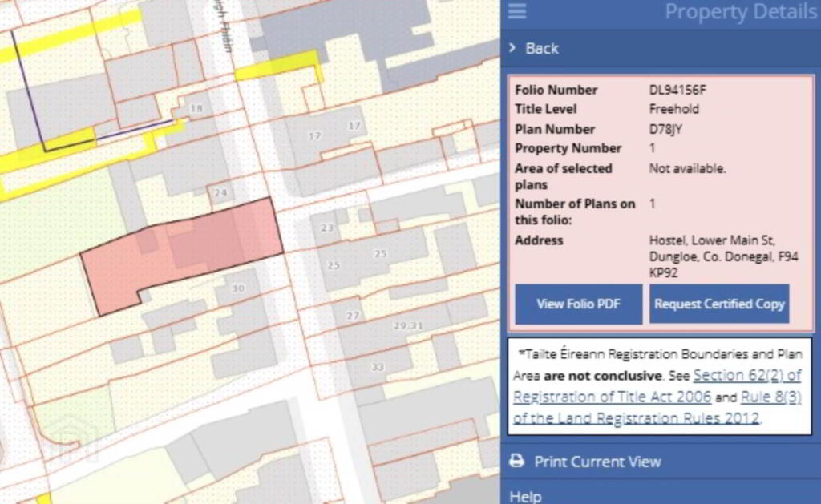Viewport: 821px width, 504px height.
Task: Click the Back chevron arrow
Action: click(x=512, y=47)
